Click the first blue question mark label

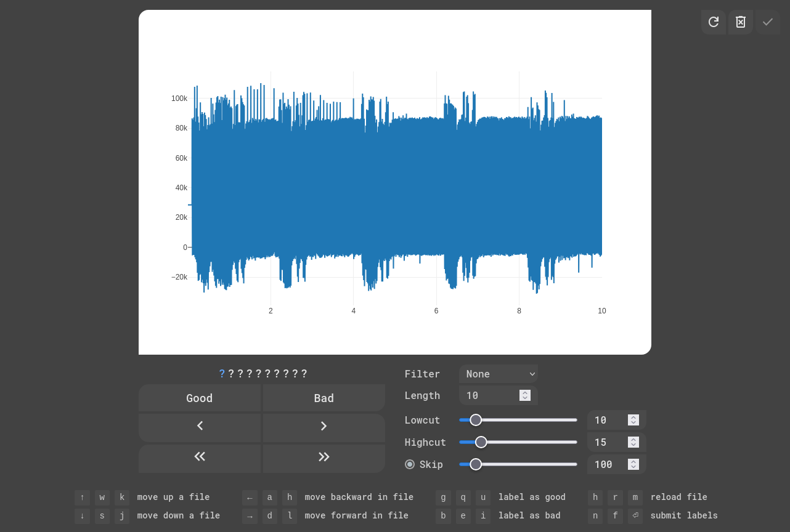click(x=222, y=374)
